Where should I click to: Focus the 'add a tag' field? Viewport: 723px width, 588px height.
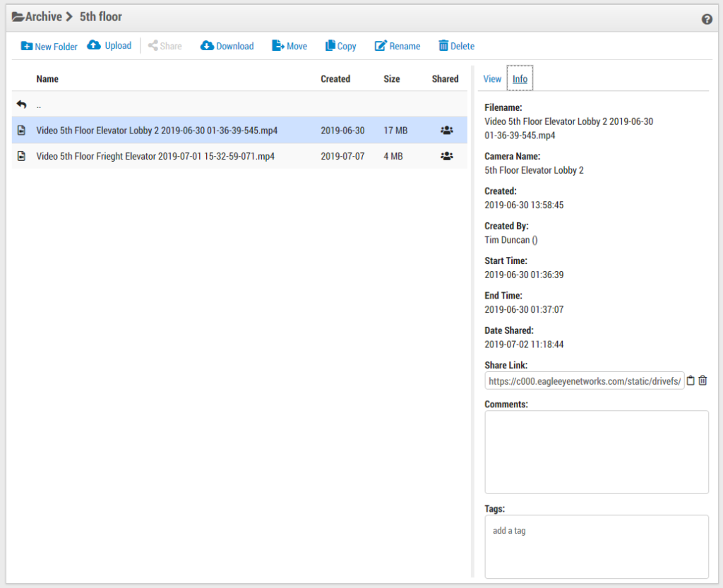(596, 546)
